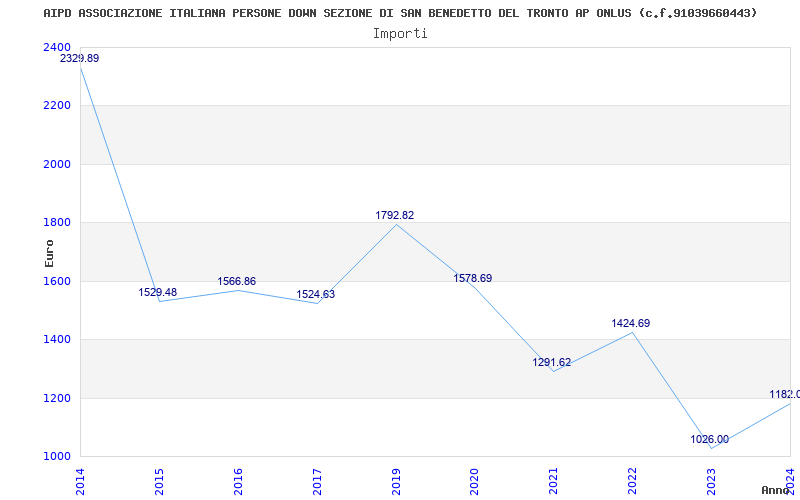Click the x-axis year label 2022

tap(633, 482)
